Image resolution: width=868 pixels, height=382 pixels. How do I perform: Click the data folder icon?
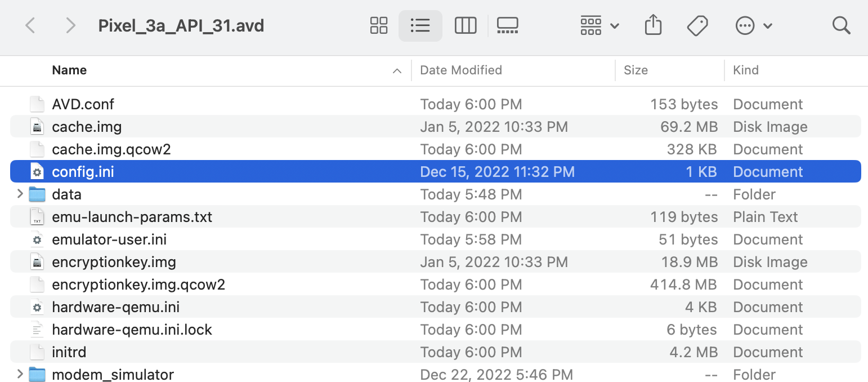tap(37, 194)
